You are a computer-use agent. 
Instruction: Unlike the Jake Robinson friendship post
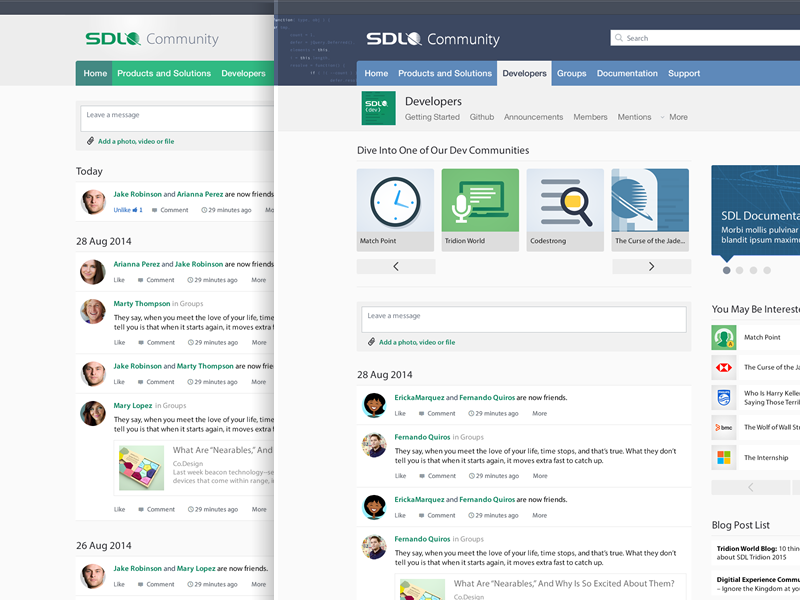[x=122, y=210]
